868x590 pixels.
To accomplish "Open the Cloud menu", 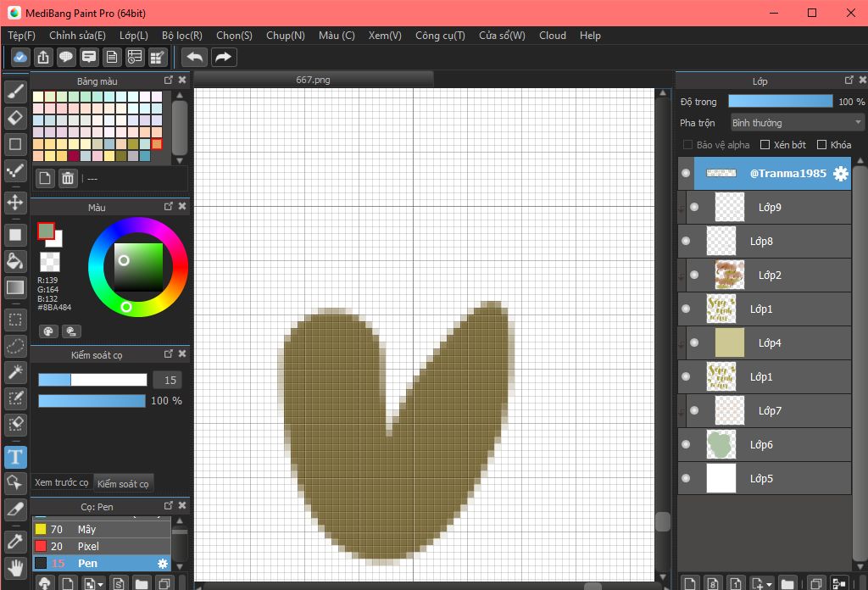I will [x=553, y=36].
